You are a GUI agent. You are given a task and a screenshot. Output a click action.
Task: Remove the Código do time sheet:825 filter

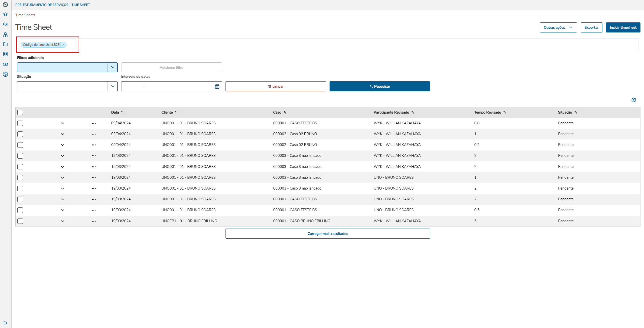(x=63, y=45)
